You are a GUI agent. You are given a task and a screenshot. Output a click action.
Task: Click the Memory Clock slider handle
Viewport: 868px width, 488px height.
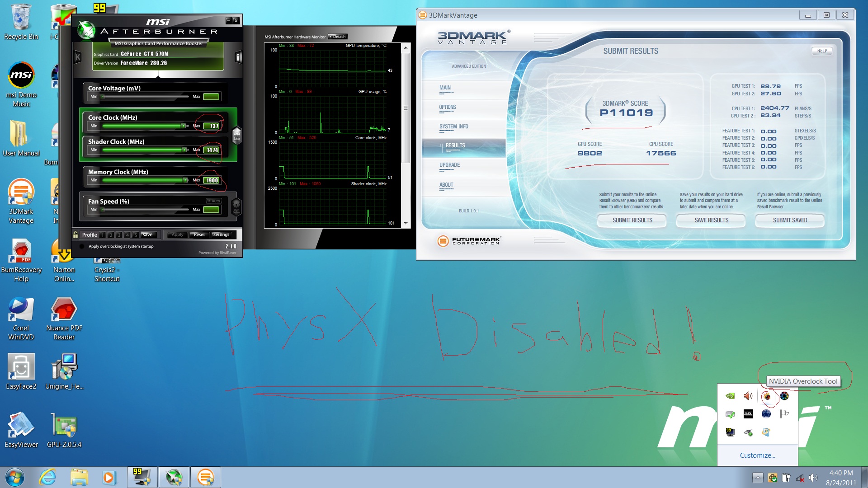pyautogui.click(x=185, y=180)
